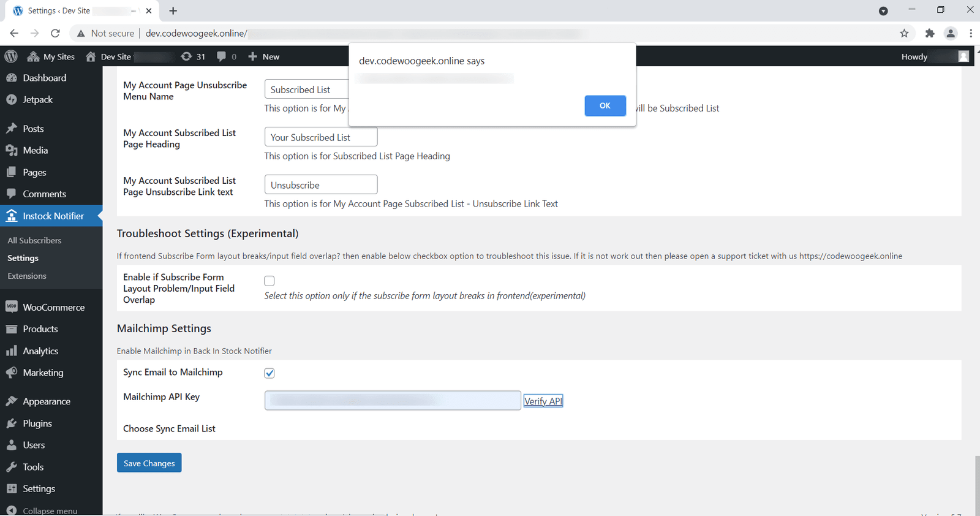Select the Settings ‹ Dev Site browser tab
The width and height of the screenshot is (980, 516).
pos(83,10)
